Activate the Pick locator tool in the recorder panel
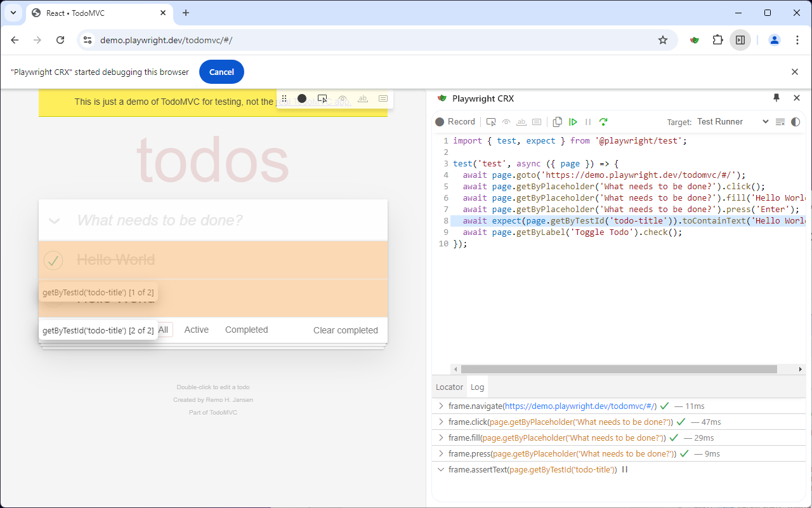This screenshot has width=812, height=508. [x=491, y=122]
